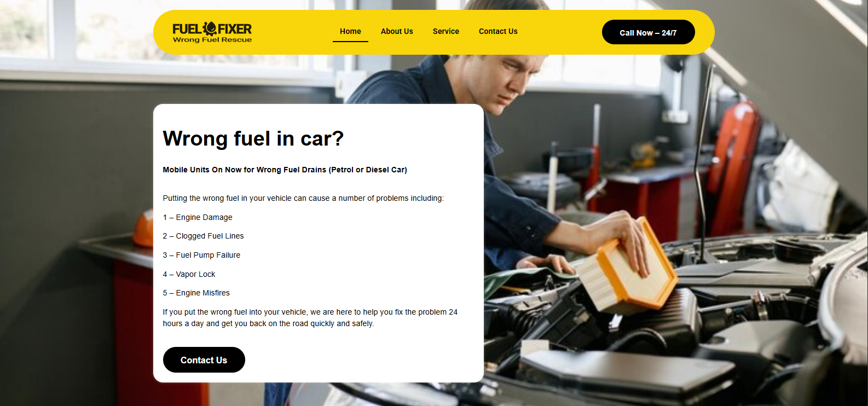This screenshot has width=868, height=406.
Task: Open the About Us page
Action: pyautogui.click(x=397, y=31)
